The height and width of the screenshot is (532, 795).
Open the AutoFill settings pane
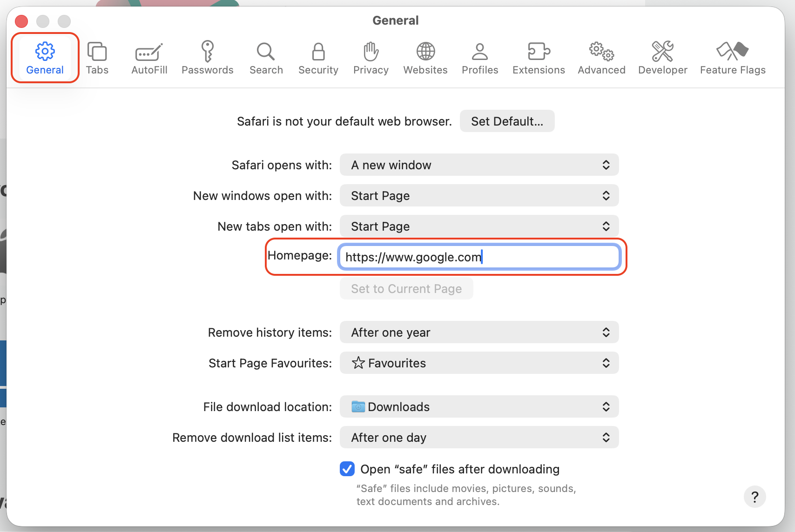(149, 58)
